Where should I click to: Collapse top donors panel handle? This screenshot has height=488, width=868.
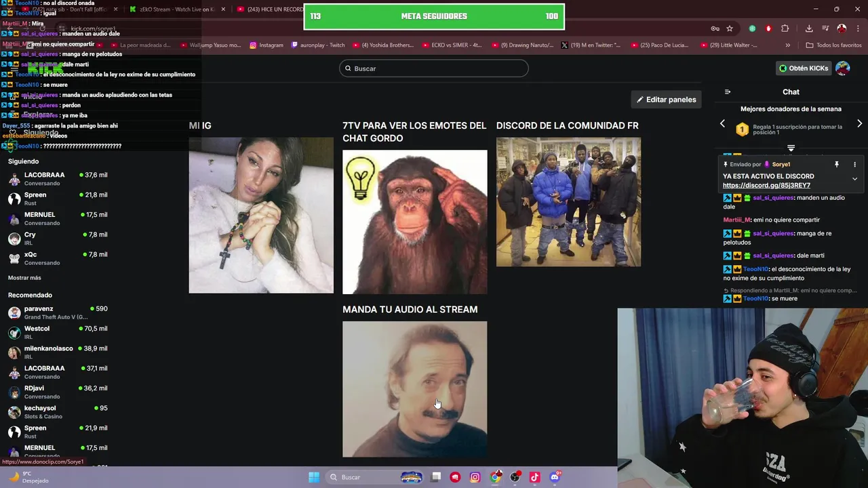coord(791,148)
